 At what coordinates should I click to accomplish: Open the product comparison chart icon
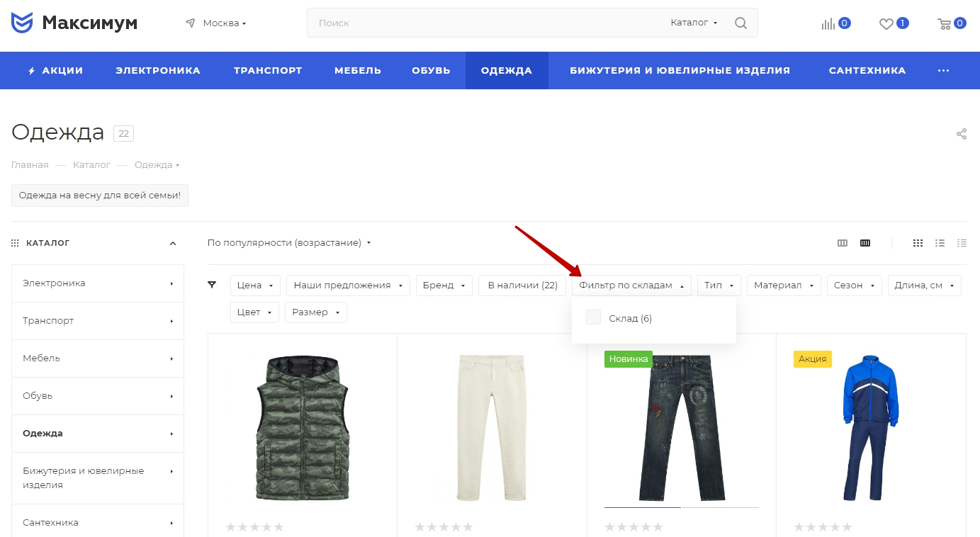pos(828,23)
